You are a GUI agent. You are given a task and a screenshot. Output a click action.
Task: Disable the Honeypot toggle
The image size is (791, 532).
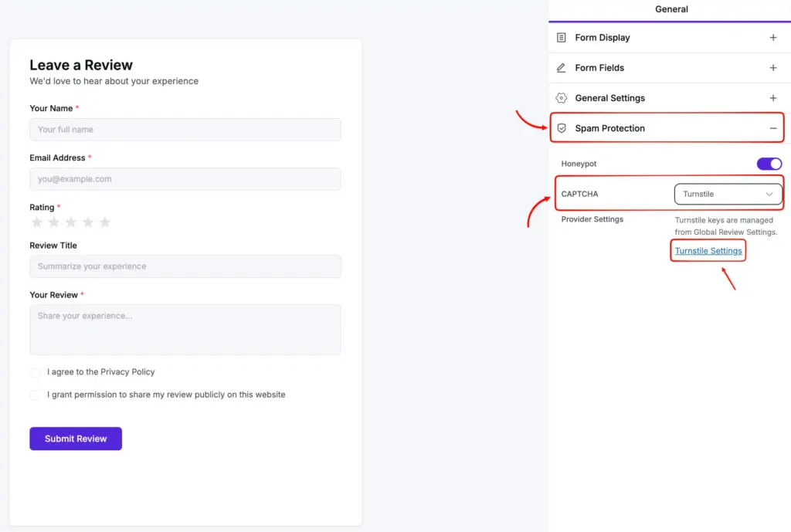point(769,163)
